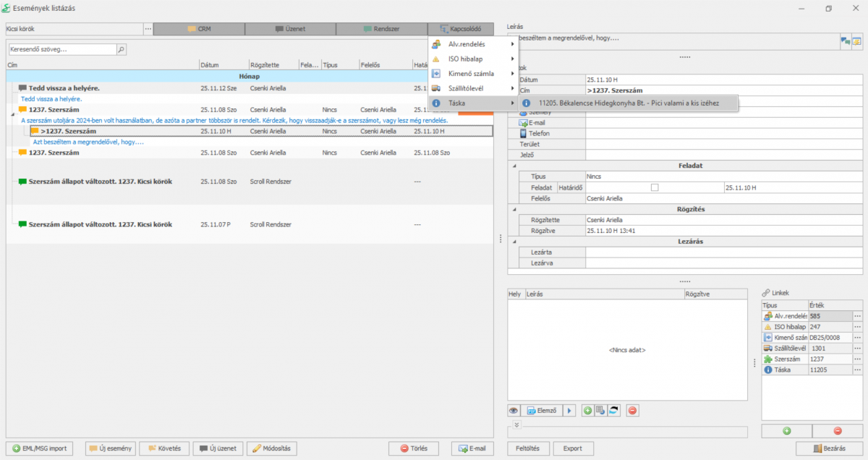
Task: Click the eye preview icon under attachments list
Action: 514,411
